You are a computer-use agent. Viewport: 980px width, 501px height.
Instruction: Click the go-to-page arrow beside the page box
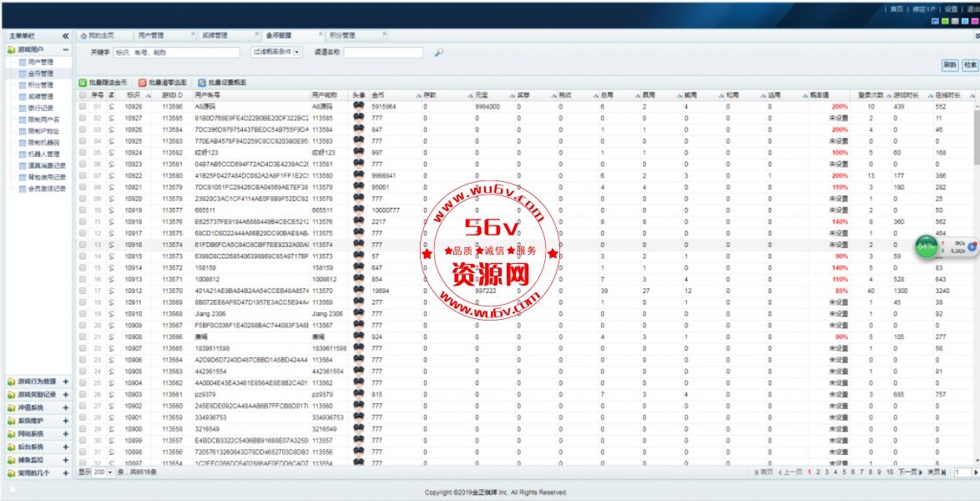(976, 473)
